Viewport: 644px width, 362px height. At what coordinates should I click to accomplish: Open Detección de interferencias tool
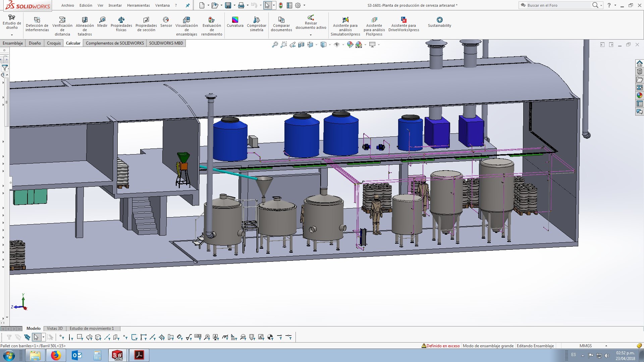click(x=37, y=25)
